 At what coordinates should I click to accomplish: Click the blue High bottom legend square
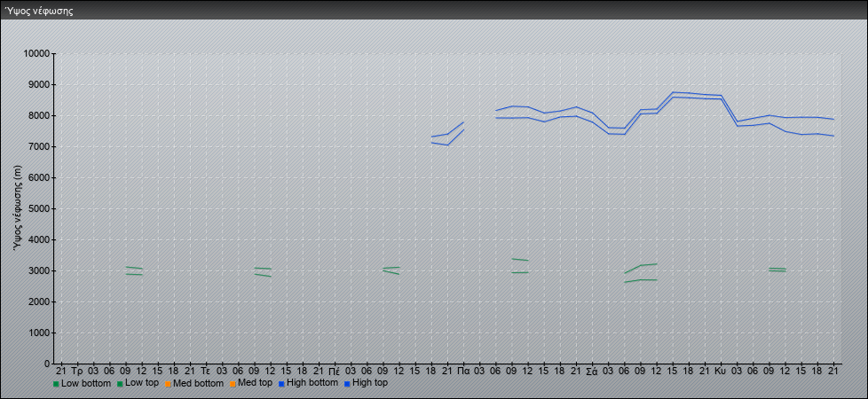(282, 384)
